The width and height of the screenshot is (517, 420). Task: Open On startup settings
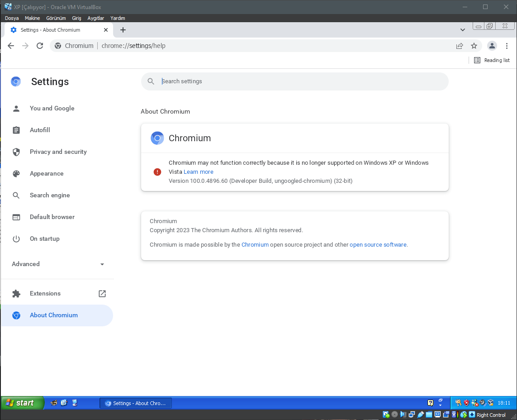pyautogui.click(x=44, y=239)
